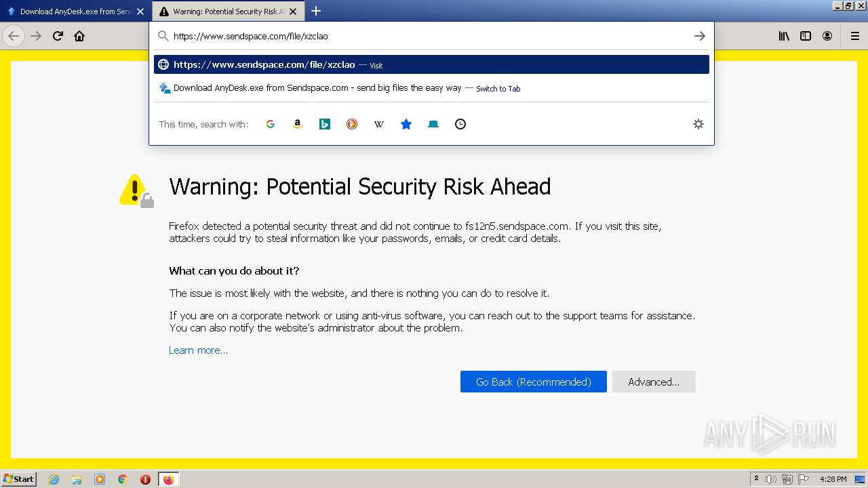Show hidden tray icons arrow

click(x=756, y=479)
